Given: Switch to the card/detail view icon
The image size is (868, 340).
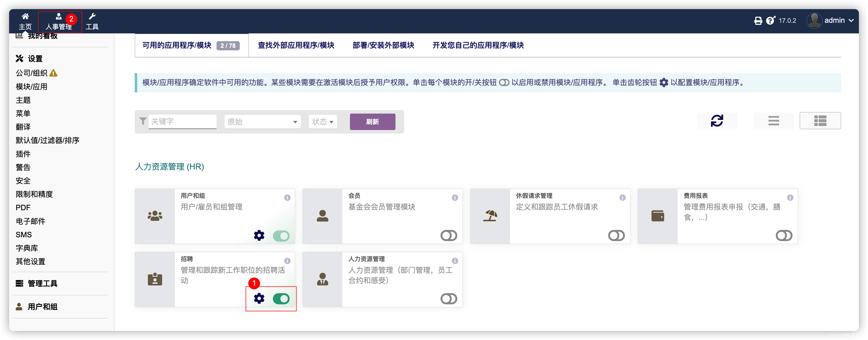Looking at the screenshot, I should coord(820,120).
